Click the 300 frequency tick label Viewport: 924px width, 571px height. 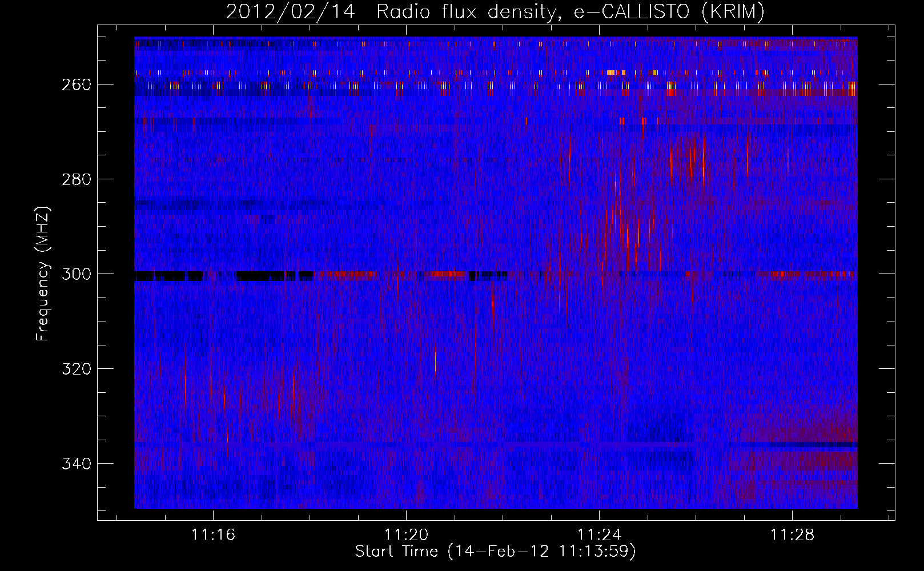[x=76, y=274]
